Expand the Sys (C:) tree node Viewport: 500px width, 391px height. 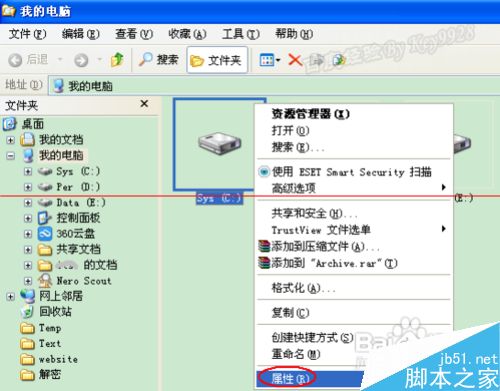click(x=28, y=171)
